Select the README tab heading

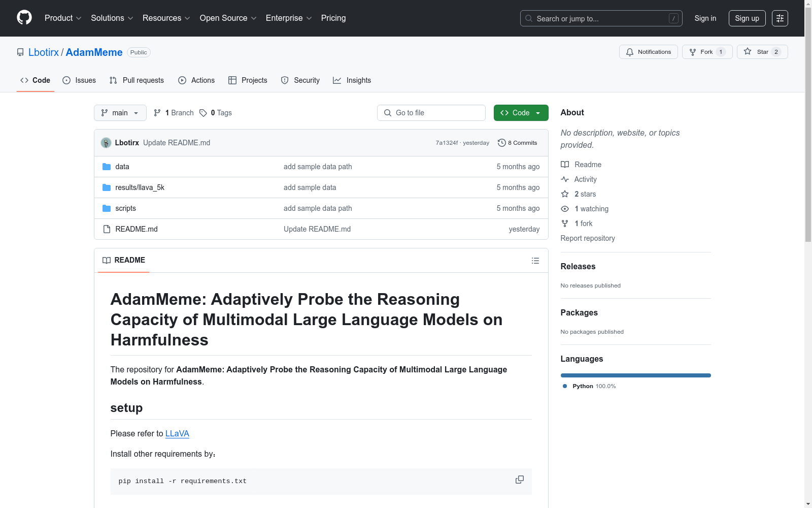click(124, 260)
